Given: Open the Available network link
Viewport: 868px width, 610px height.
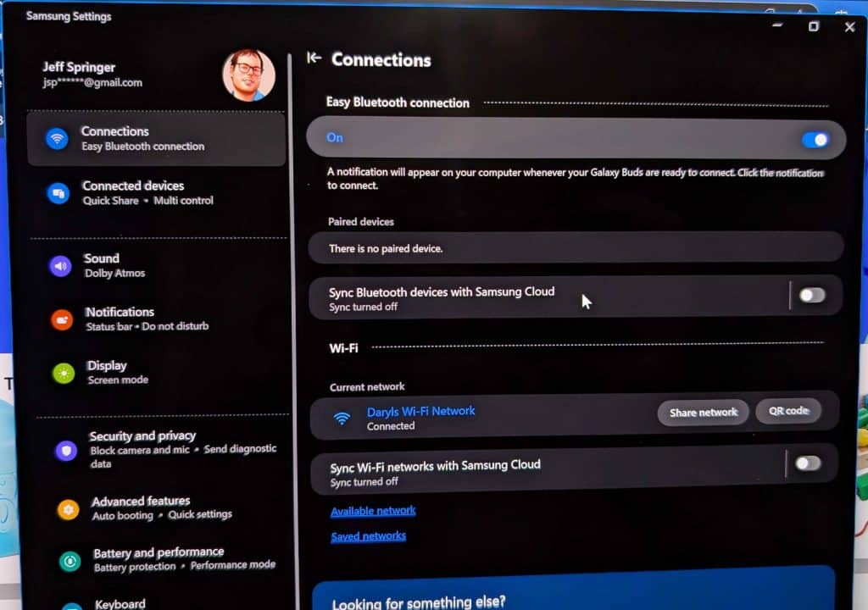Looking at the screenshot, I should (x=373, y=511).
